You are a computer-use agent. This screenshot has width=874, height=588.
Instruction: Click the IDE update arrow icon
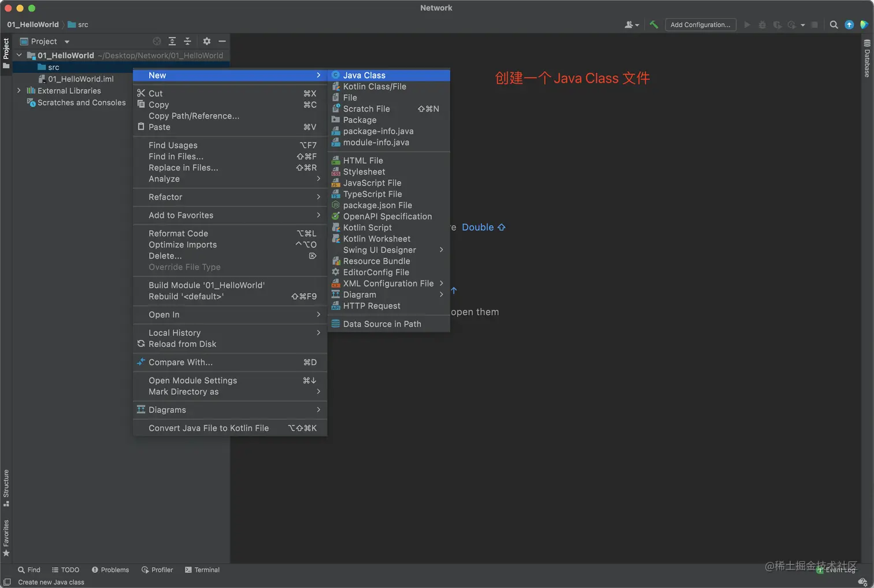849,25
